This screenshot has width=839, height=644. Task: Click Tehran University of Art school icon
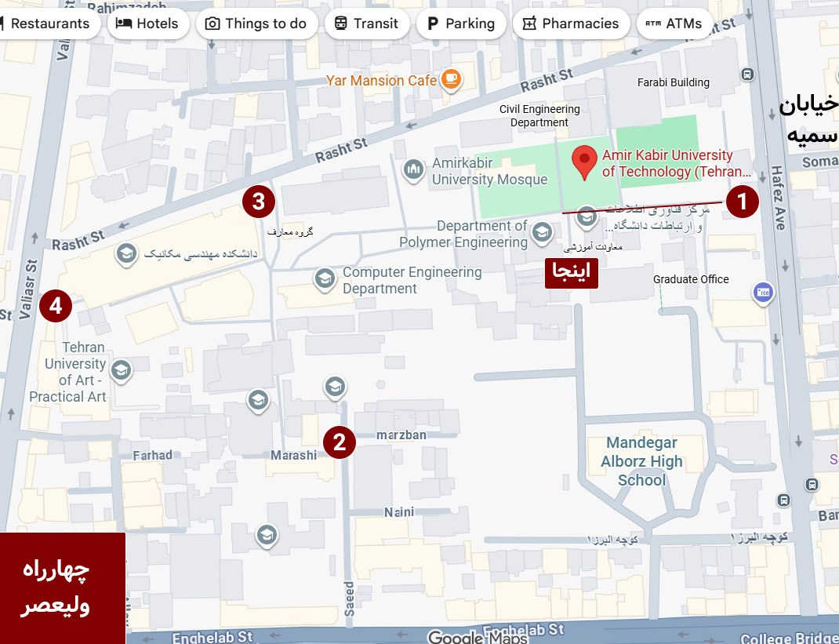click(x=121, y=370)
